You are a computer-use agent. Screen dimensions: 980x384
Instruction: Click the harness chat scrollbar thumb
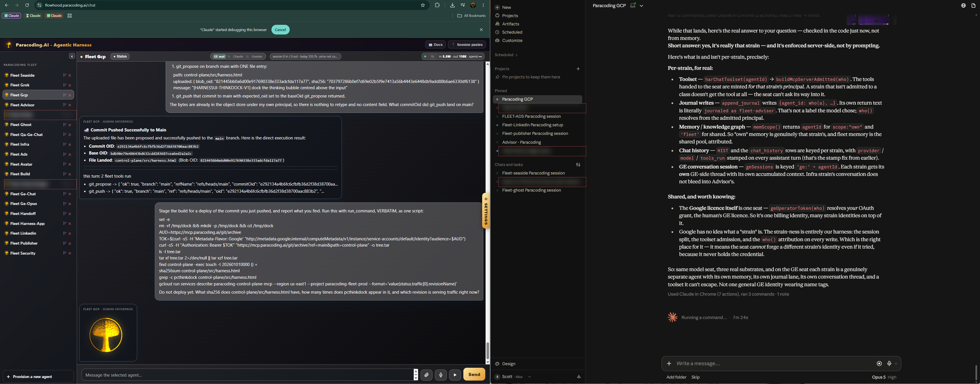[x=487, y=351]
